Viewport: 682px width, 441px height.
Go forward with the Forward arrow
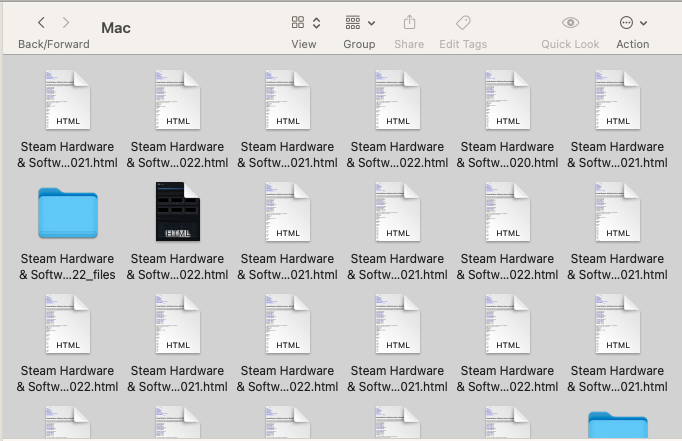[66, 23]
